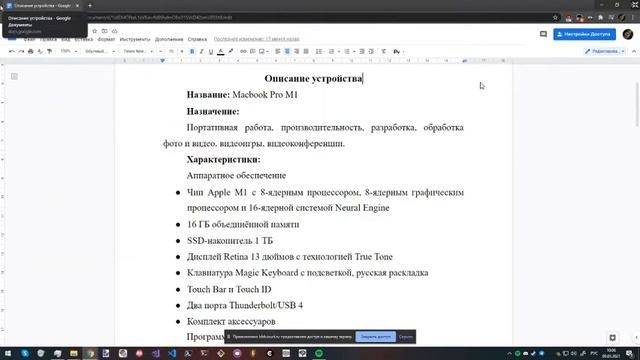
Task: Open the Windows Start menu
Action: [x=8, y=353]
